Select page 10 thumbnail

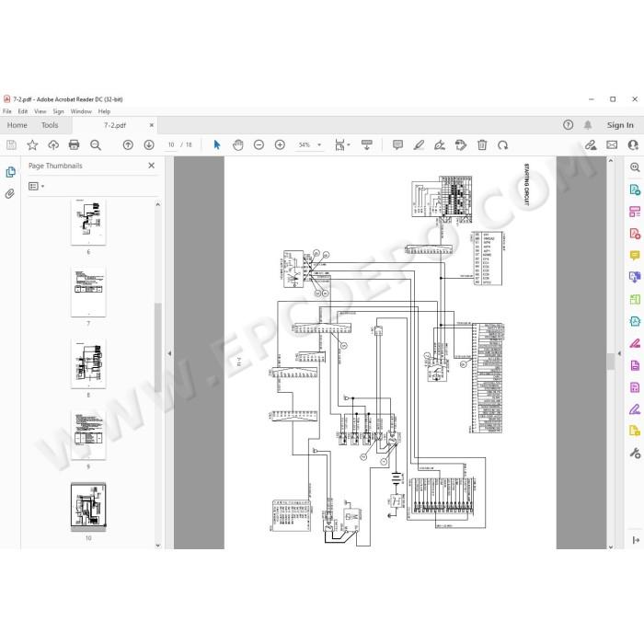[88, 507]
